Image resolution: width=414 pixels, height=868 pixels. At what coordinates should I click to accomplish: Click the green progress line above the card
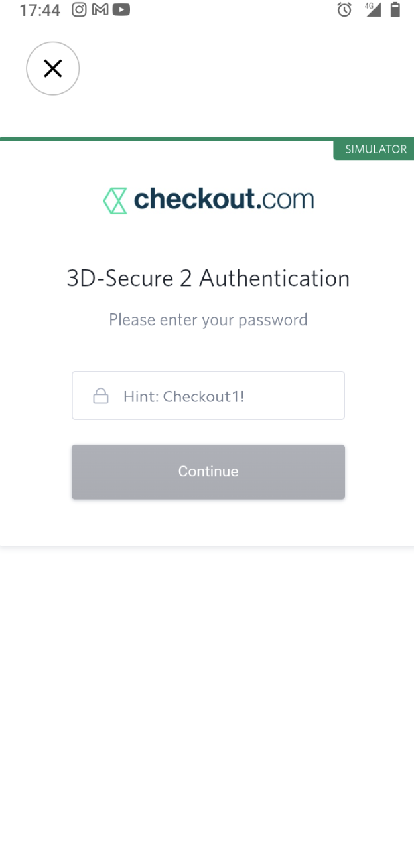pyautogui.click(x=166, y=139)
